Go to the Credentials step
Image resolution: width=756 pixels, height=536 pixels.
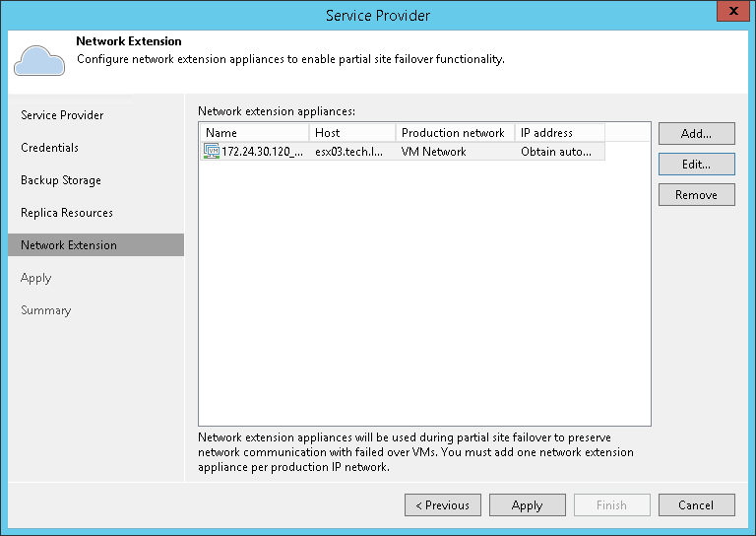[49, 148]
